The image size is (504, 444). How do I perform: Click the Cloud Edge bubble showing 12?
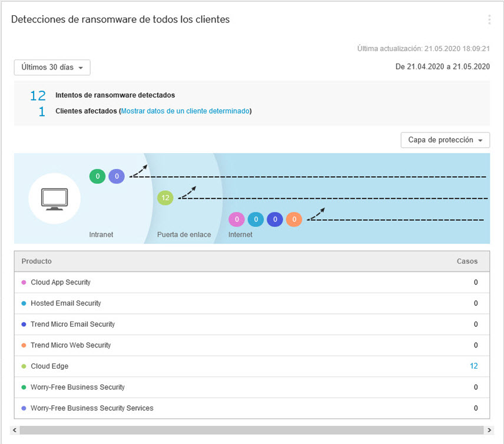pos(165,198)
